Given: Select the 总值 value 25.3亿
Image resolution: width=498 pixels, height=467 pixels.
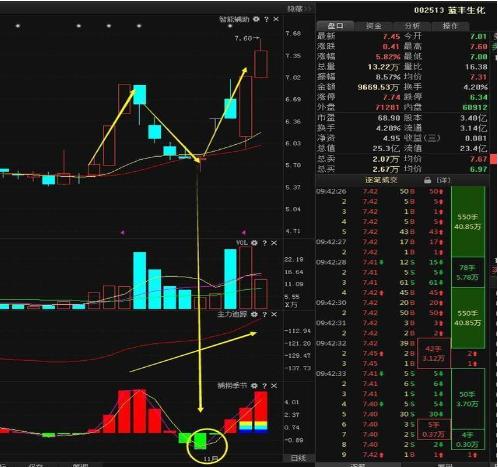Looking at the screenshot, I should 386,148.
